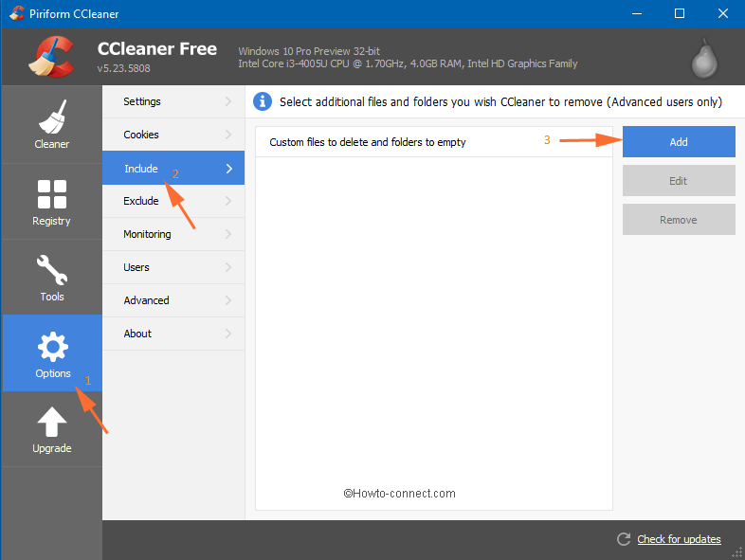Click the chevron next to Users
This screenshot has width=745, height=560.
coord(228,267)
